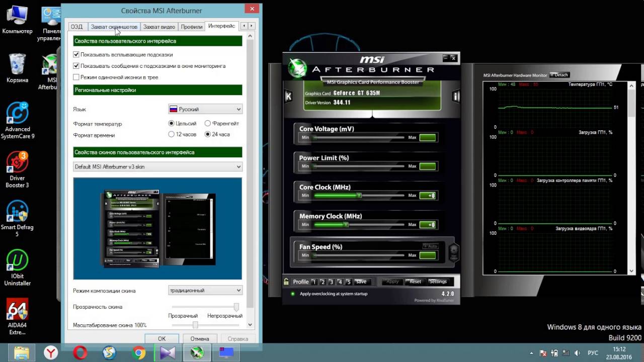644x362 pixels.
Task: Click the Hardware Monitor vertical scrollbar
Action: pyautogui.click(x=632, y=178)
